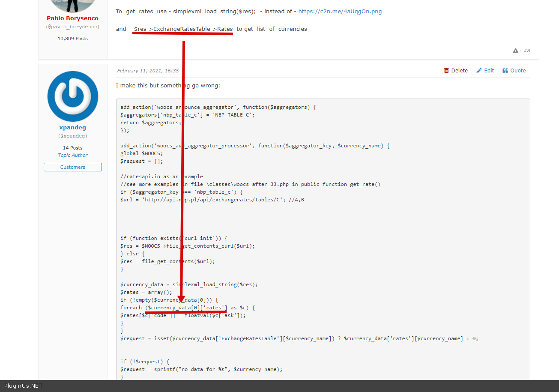The image size is (559, 392).
Task: Open the xpandeg username profile link
Action: [72, 128]
